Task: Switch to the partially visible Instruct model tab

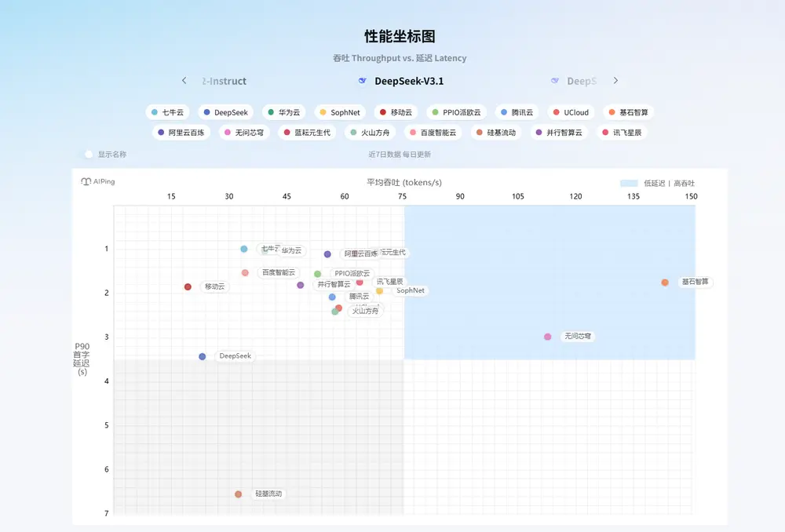Action: (225, 81)
